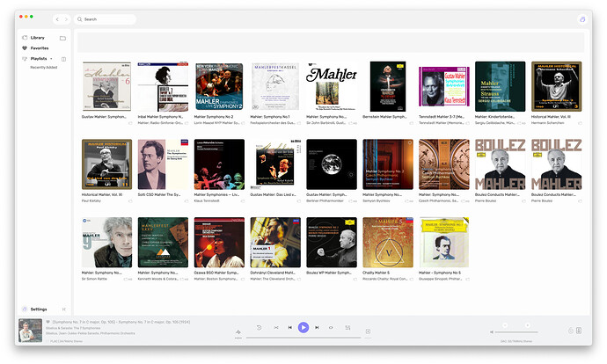Click the list icon right of repeat
Screen dimensions: 607x364
[x=347, y=328]
